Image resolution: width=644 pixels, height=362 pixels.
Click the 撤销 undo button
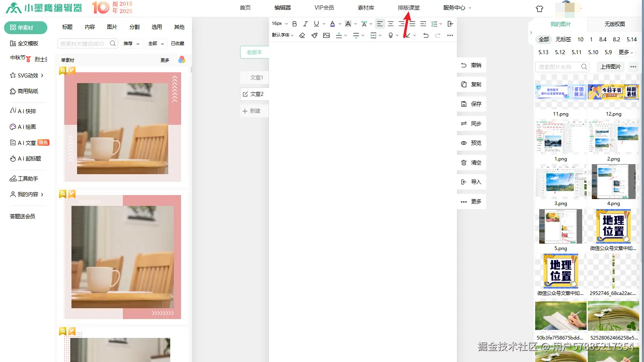(x=471, y=65)
